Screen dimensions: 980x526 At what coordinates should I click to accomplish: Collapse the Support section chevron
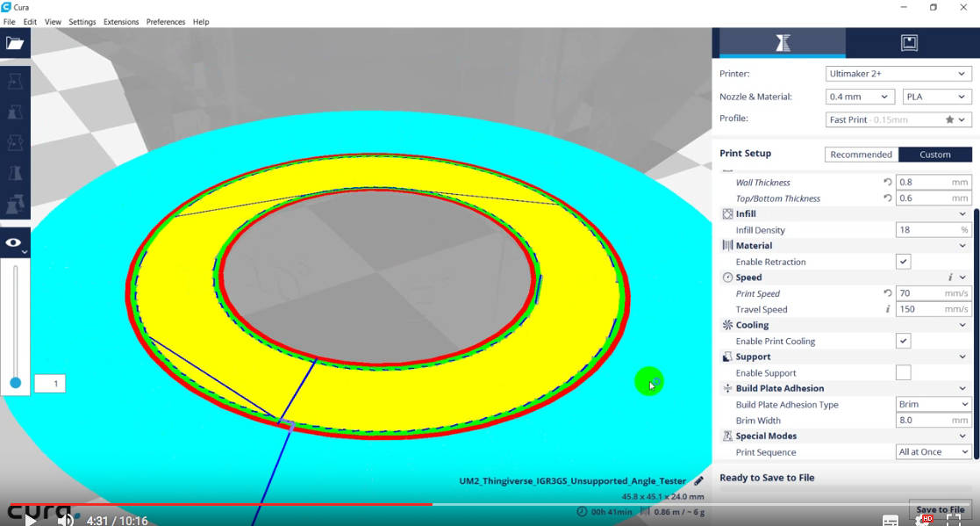pyautogui.click(x=962, y=357)
